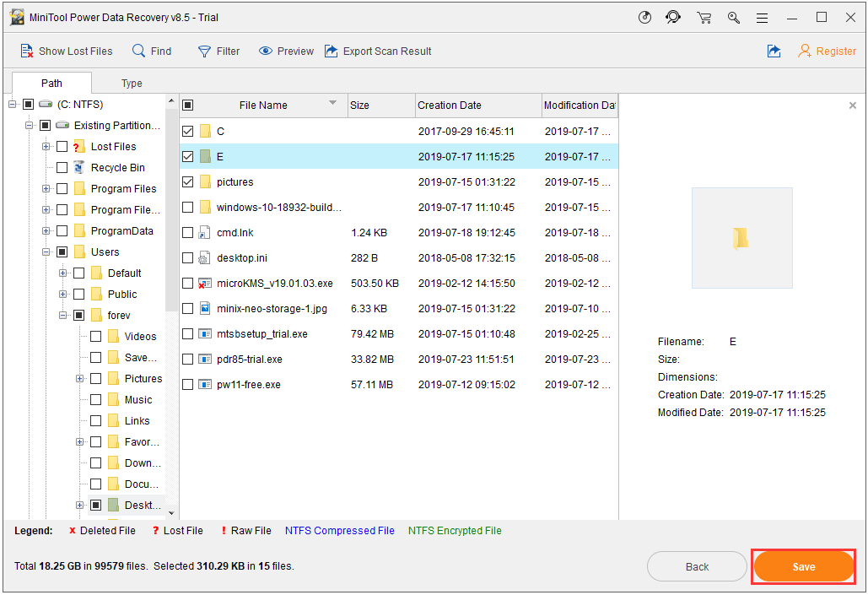Click the Preview eye icon

coord(266,51)
